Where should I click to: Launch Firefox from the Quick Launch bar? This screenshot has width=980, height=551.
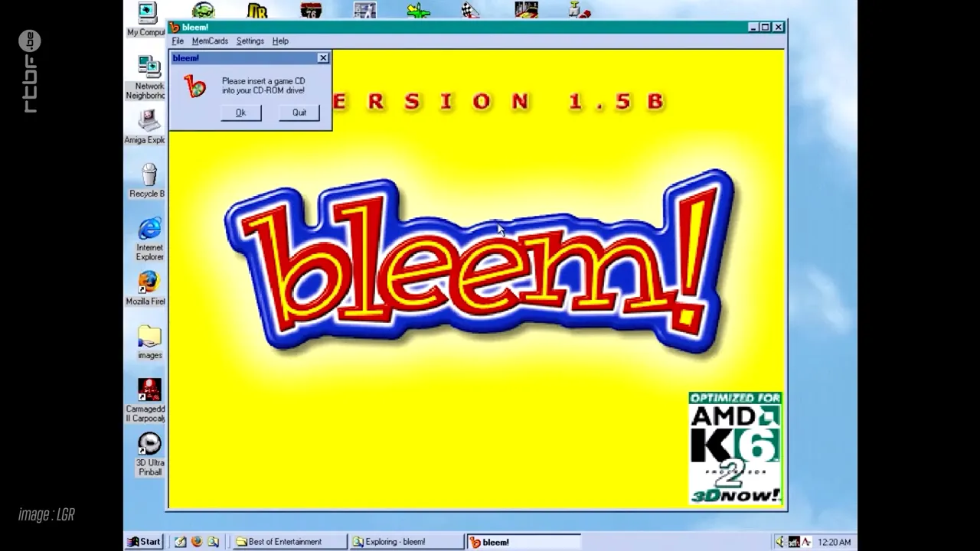(197, 542)
